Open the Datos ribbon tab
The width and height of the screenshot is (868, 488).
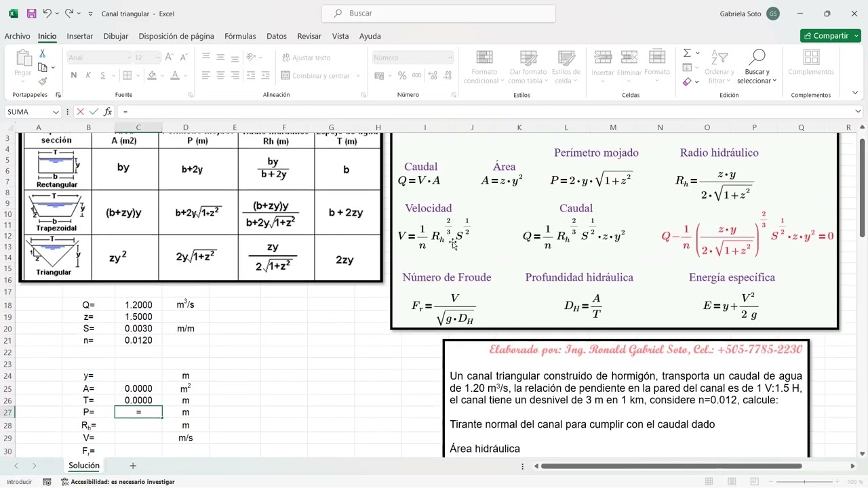[277, 36]
